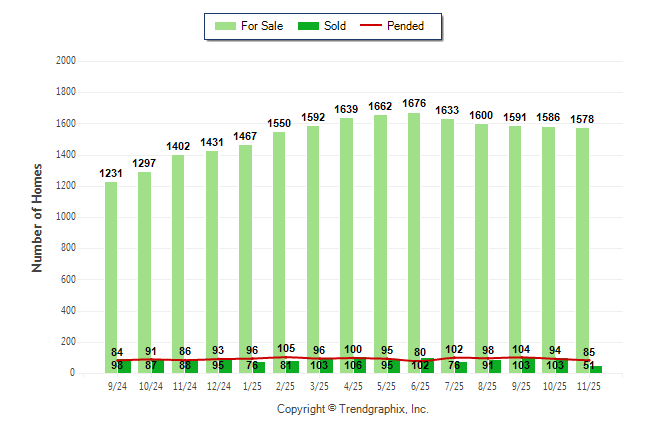Click the 2000 tick on the y-axis
The width and height of the screenshot is (646, 434).
click(67, 61)
